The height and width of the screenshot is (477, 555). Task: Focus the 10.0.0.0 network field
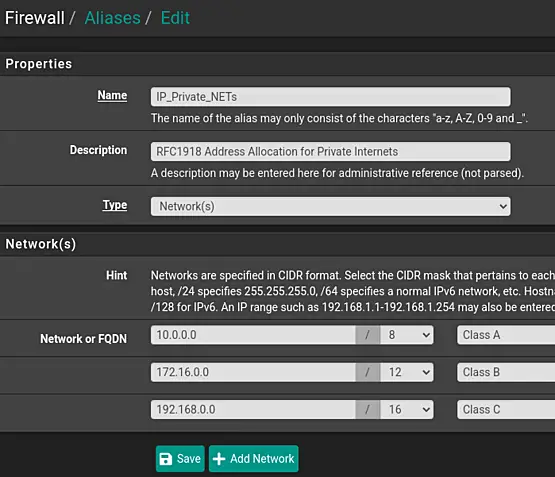pyautogui.click(x=253, y=335)
